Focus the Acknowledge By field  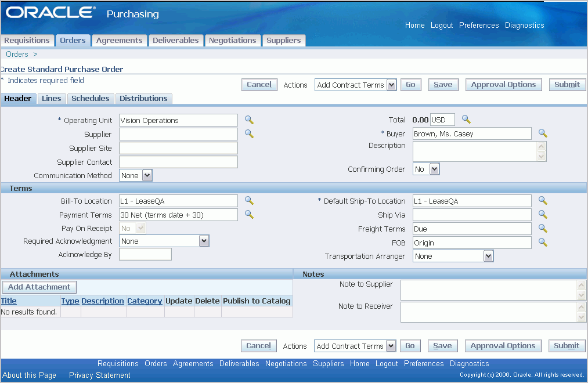coord(145,254)
